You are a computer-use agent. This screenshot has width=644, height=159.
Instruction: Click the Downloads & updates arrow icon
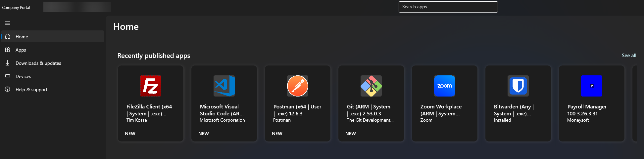[x=8, y=63]
